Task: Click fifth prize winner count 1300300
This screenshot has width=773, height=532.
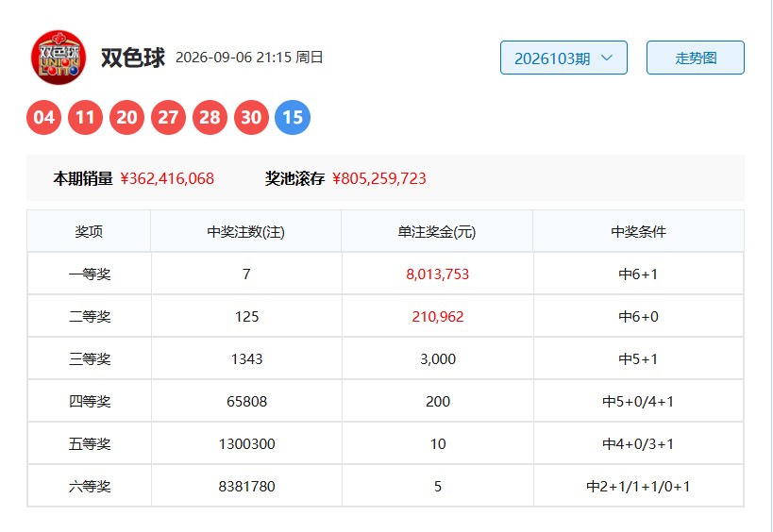Action: (246, 444)
